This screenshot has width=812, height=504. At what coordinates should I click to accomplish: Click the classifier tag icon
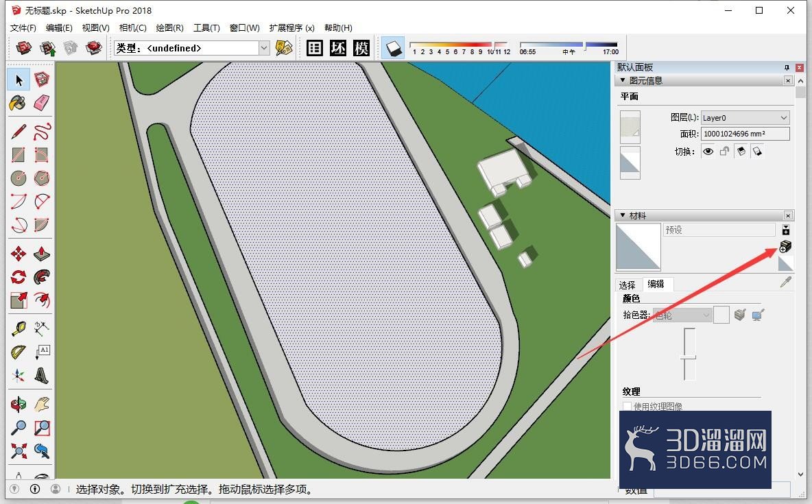(284, 48)
